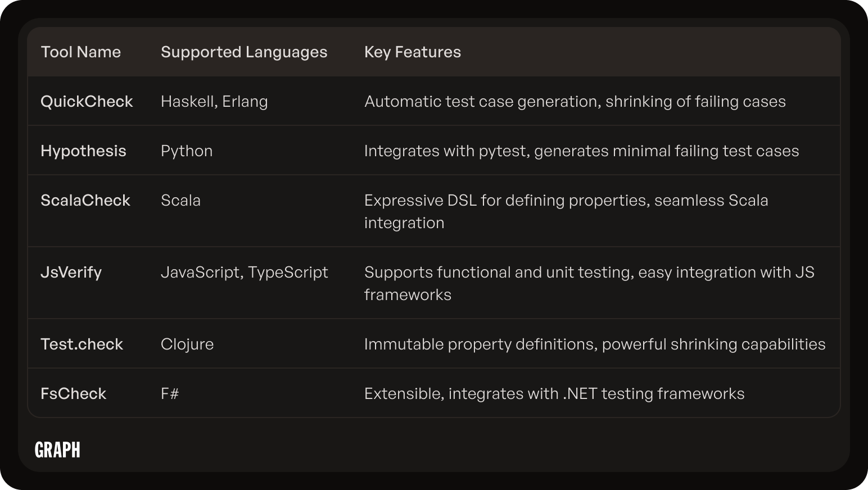Click the Clojure language cell

[187, 344]
